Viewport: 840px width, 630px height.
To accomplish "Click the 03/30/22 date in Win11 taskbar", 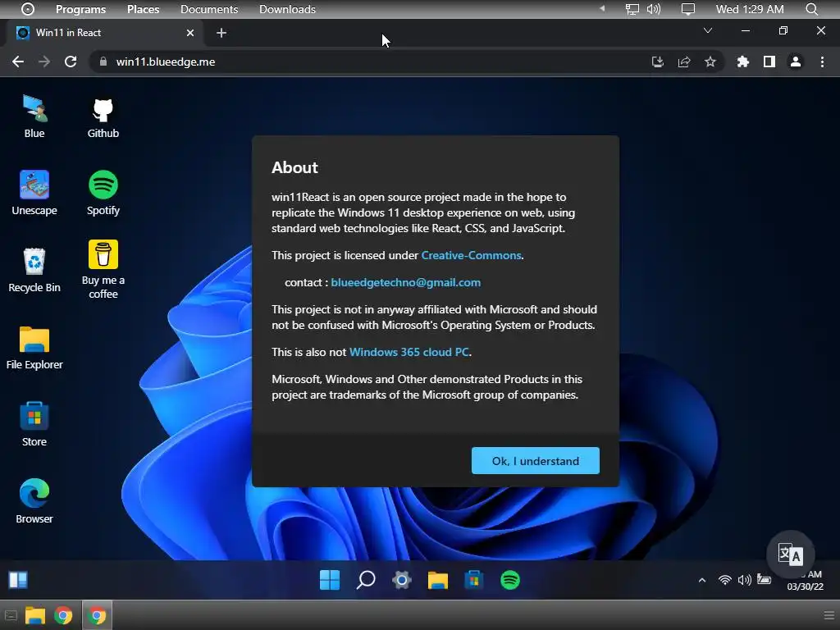I will pyautogui.click(x=806, y=587).
